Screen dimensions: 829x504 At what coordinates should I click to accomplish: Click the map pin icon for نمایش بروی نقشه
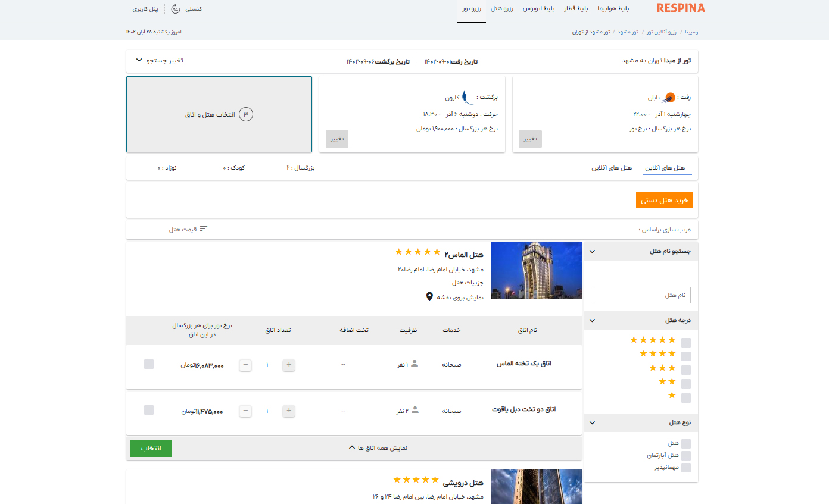click(429, 296)
